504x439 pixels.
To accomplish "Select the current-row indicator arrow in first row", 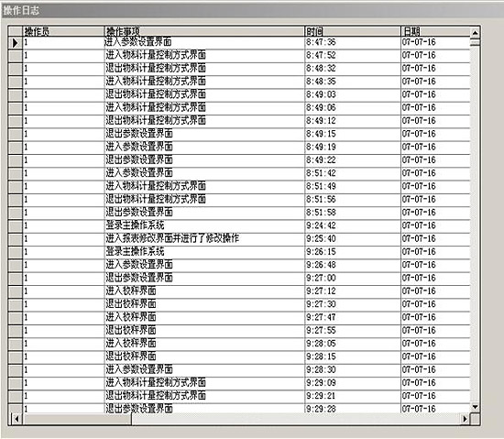I will click(x=15, y=42).
